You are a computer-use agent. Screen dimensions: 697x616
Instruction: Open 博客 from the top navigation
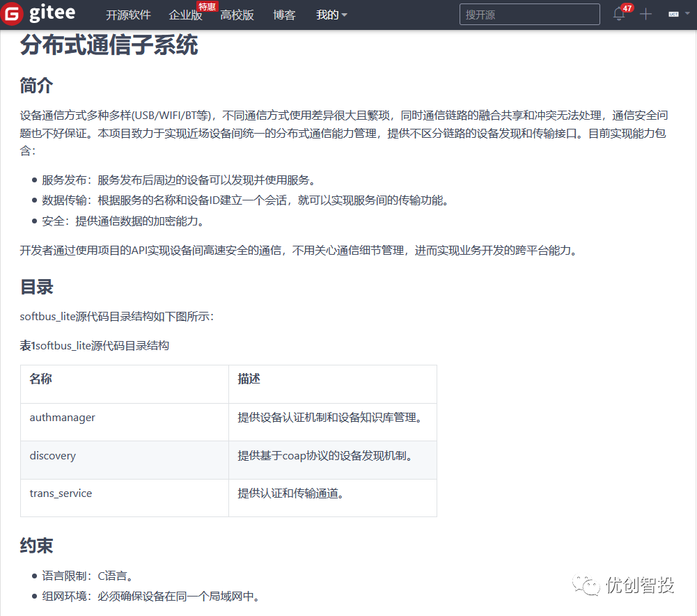[284, 15]
